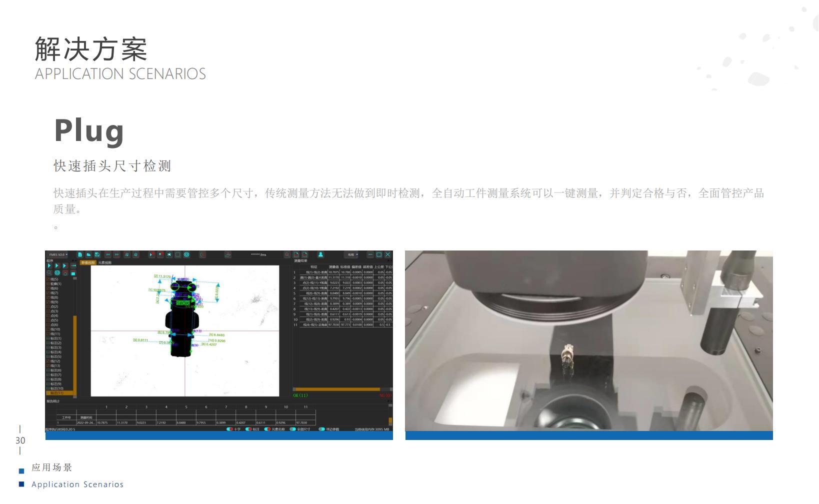
Task: Select 点(2) in the program tree
Action: 54,306
